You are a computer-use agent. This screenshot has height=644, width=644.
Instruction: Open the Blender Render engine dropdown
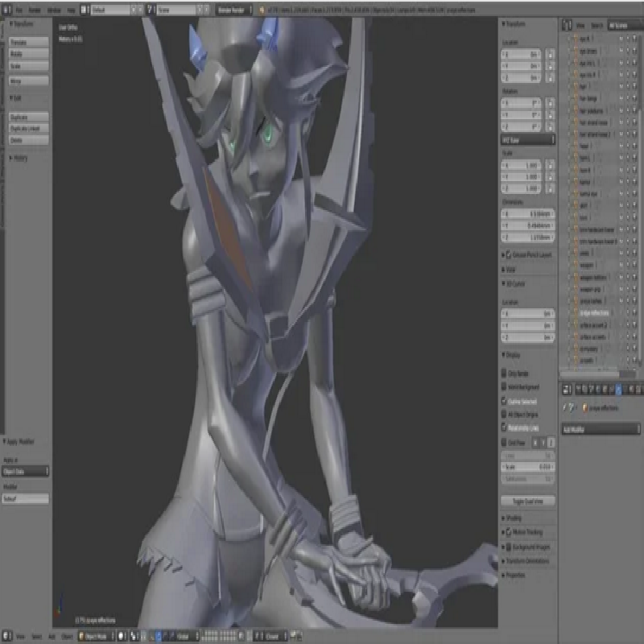point(233,10)
